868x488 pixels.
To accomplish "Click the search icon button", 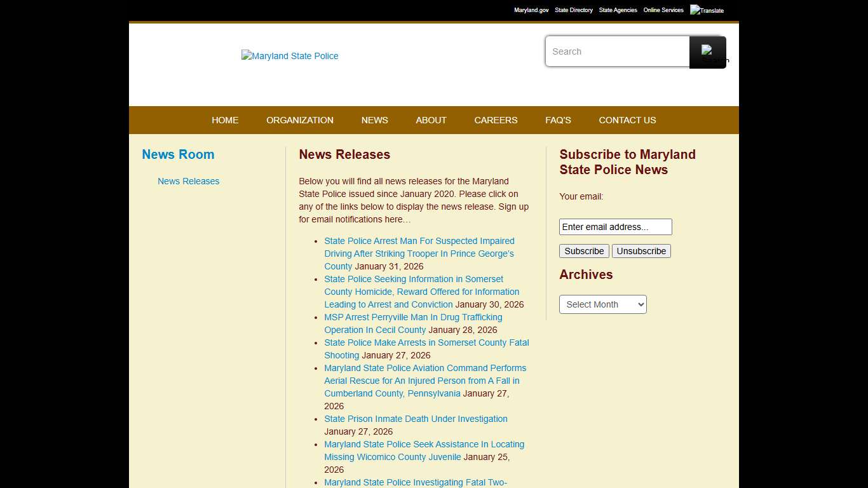I will point(707,51).
